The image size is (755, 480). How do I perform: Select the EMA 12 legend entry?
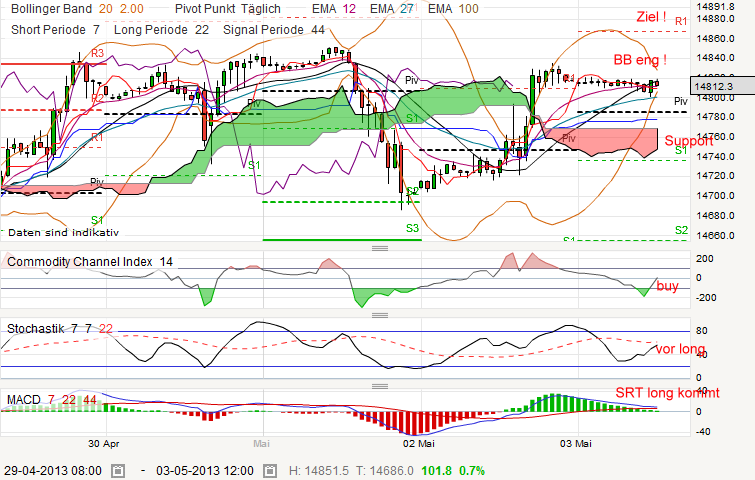point(334,9)
